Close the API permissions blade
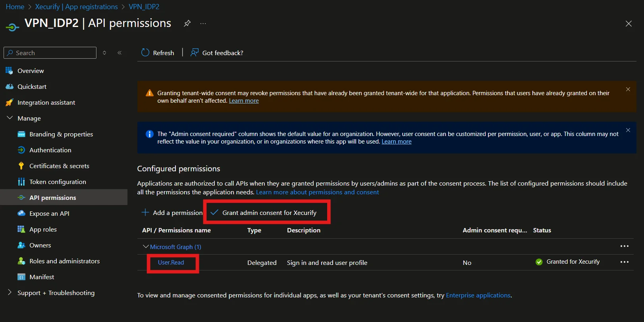 coord(629,24)
